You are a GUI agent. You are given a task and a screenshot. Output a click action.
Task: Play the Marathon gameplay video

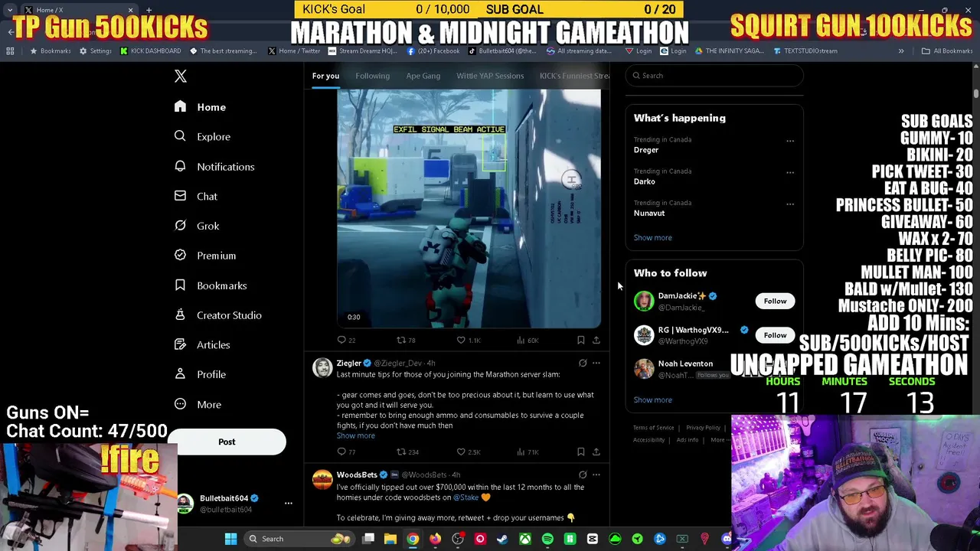(469, 208)
